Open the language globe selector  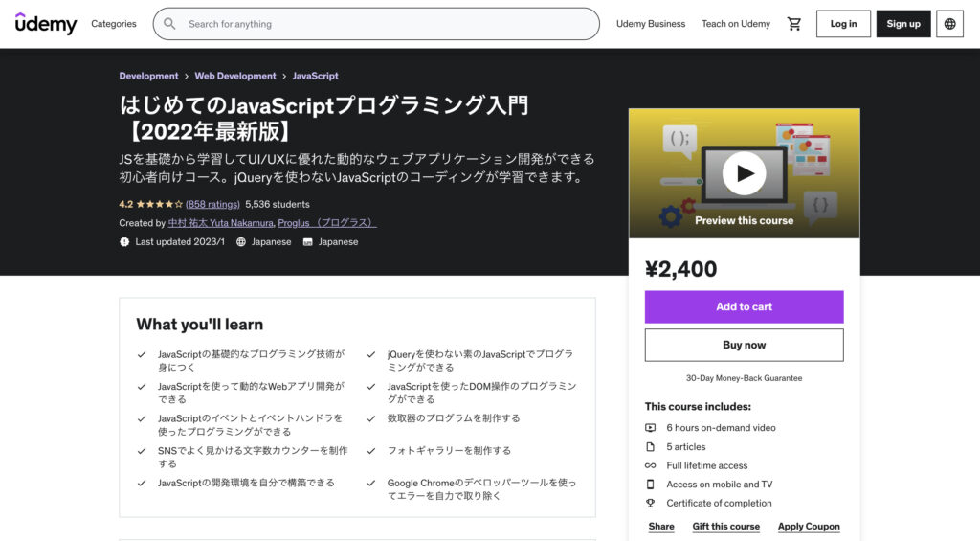pos(949,24)
